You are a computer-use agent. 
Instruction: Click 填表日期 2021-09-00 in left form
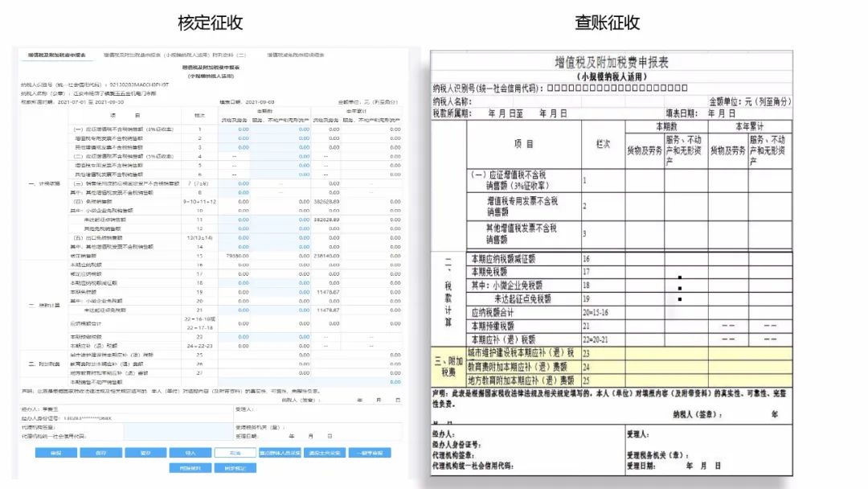click(247, 102)
